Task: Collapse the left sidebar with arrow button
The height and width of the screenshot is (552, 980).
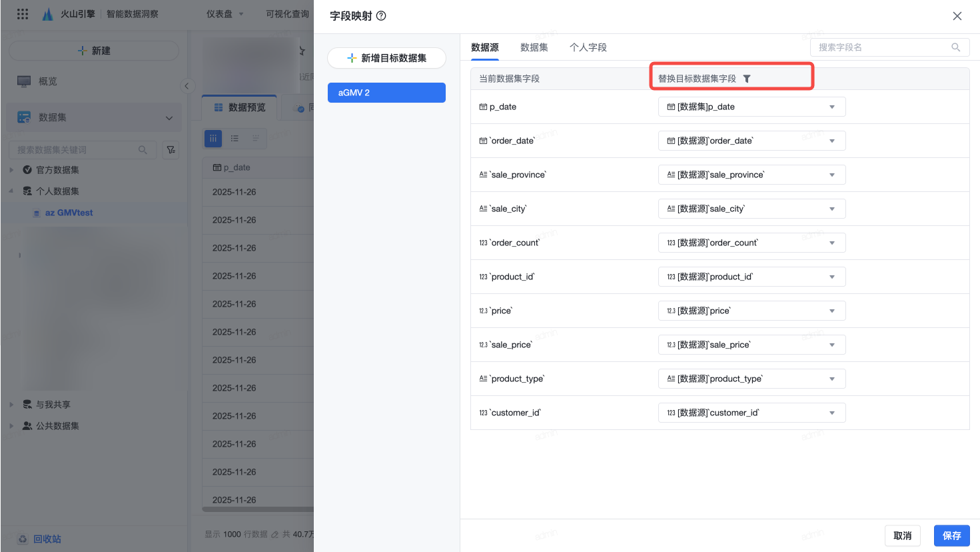Action: [x=187, y=86]
